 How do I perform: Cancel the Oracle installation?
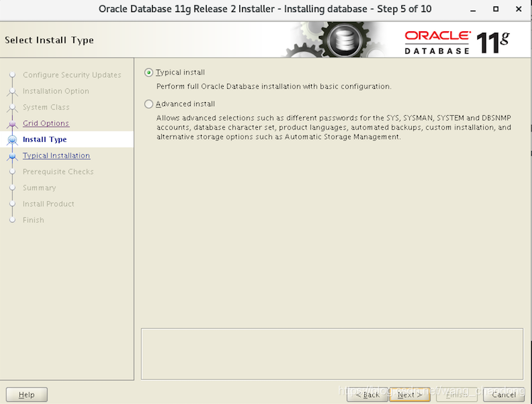(504, 395)
